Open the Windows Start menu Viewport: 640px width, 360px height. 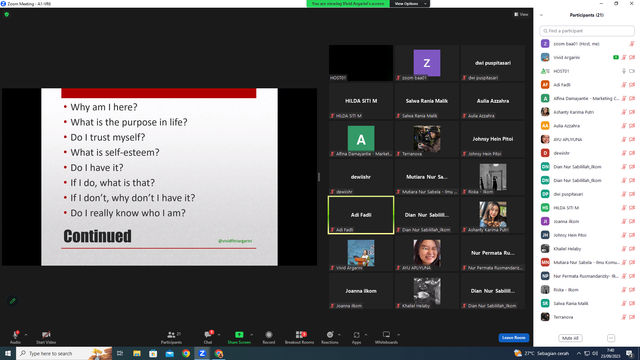[x=8, y=353]
